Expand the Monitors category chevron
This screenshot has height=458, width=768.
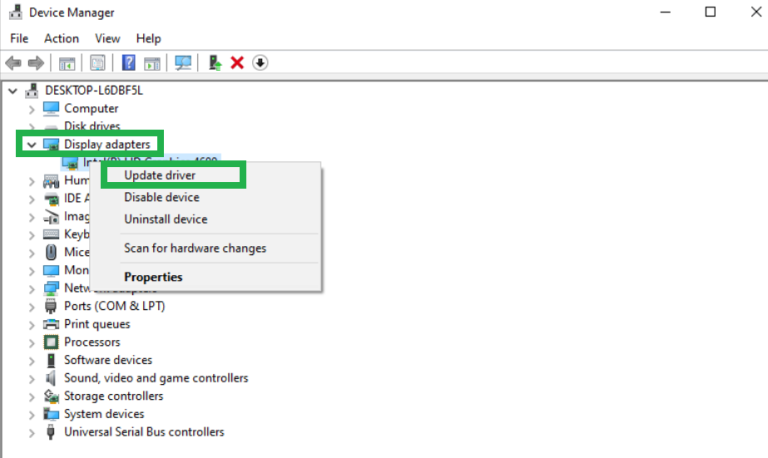click(32, 271)
